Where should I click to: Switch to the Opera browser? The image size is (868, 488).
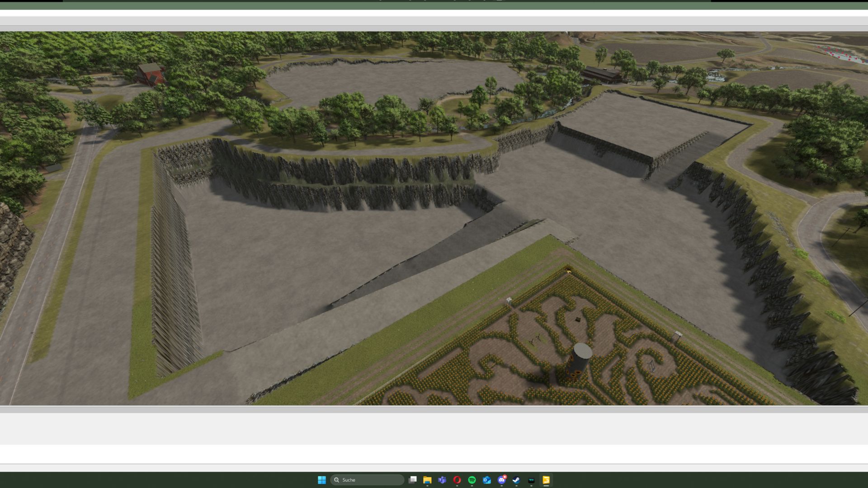point(457,480)
